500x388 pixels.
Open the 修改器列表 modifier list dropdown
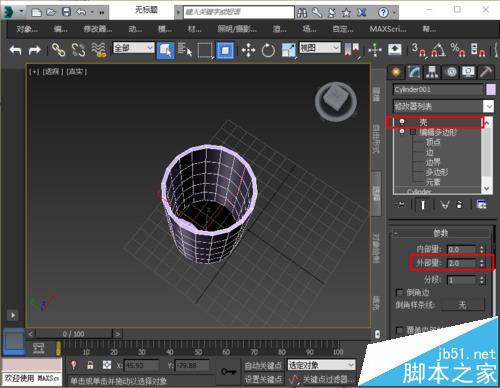443,107
